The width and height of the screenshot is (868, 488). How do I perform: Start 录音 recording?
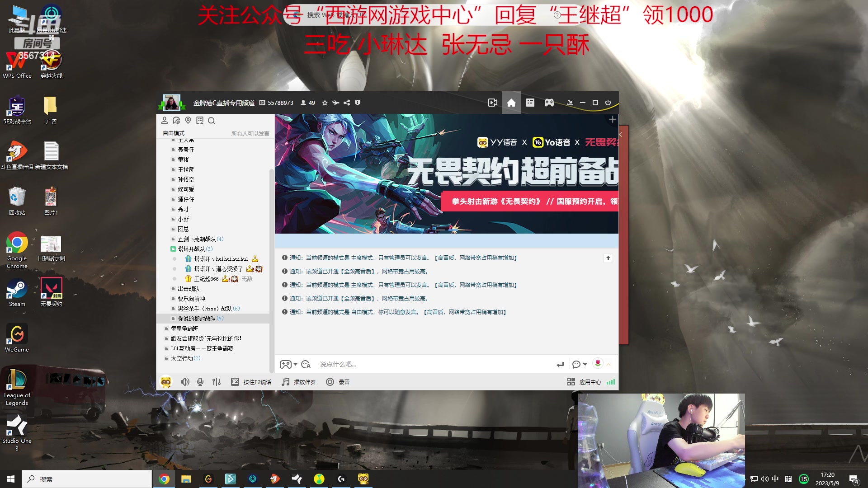(338, 382)
